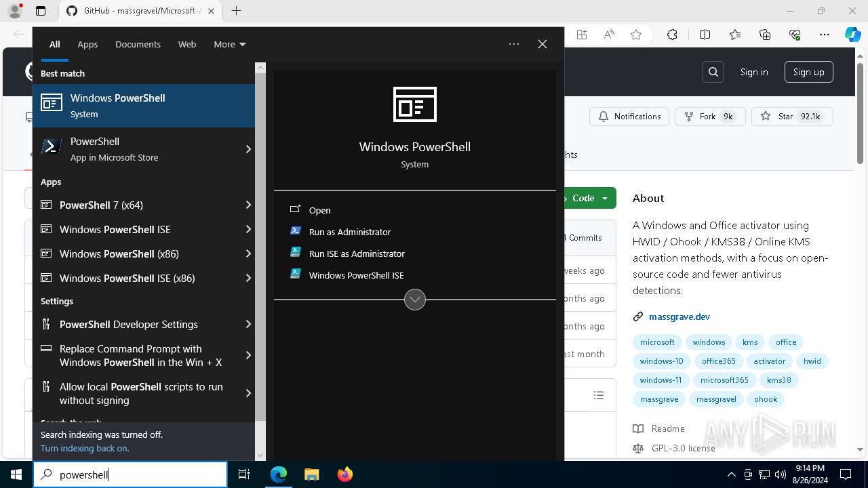Click network icon in system tray
This screenshot has height=488, width=868.
click(x=764, y=474)
